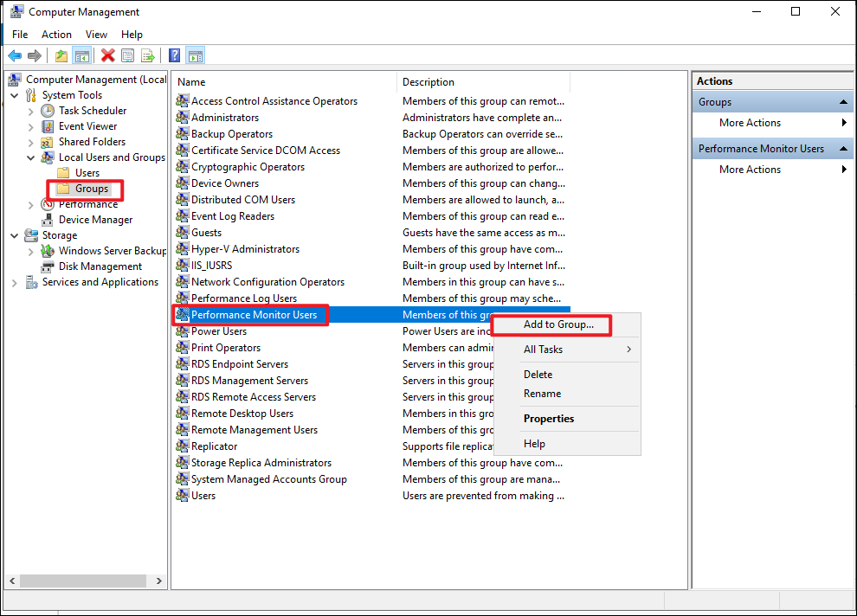This screenshot has height=616, width=857.
Task: Choose Delete from context menu
Action: [566, 375]
